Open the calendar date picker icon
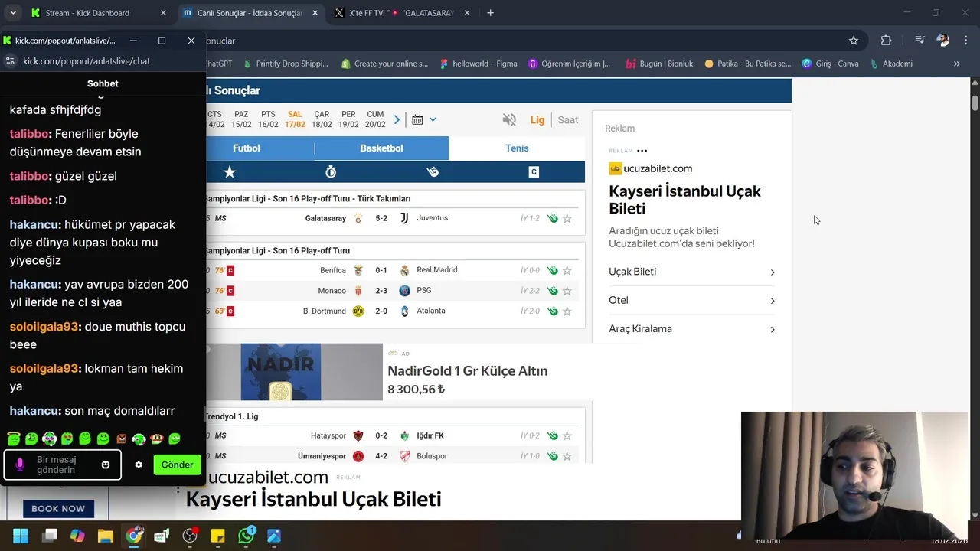This screenshot has width=980, height=551. [417, 119]
